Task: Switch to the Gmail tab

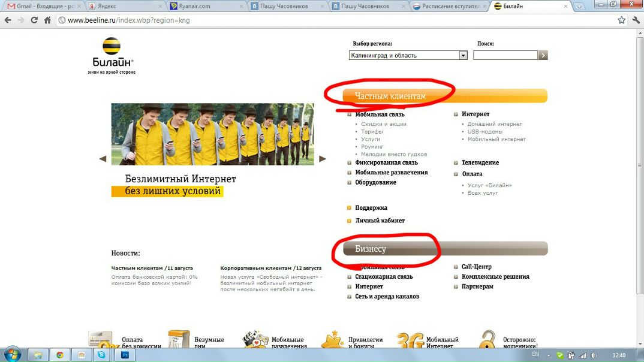Action: point(43,6)
